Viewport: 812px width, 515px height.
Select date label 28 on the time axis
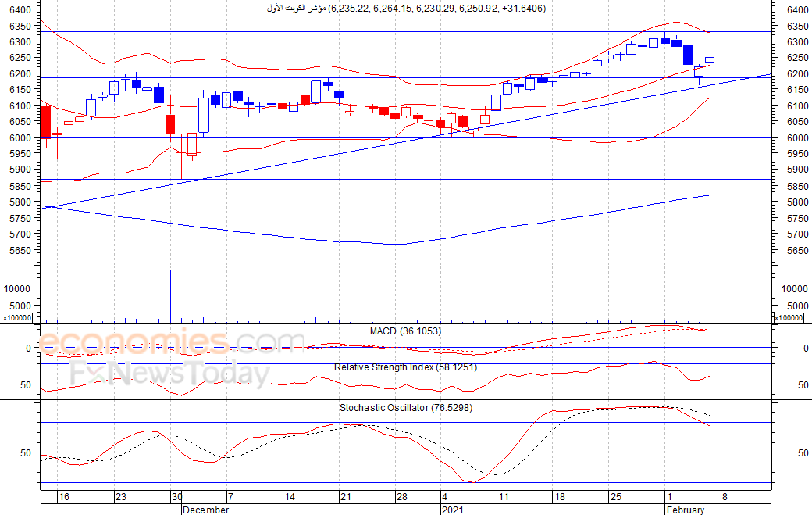coord(402,497)
